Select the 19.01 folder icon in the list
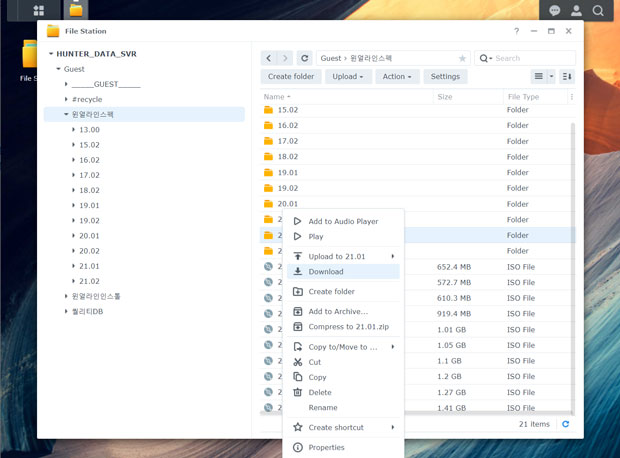Screen dimensions: 620x458 tap(268, 172)
